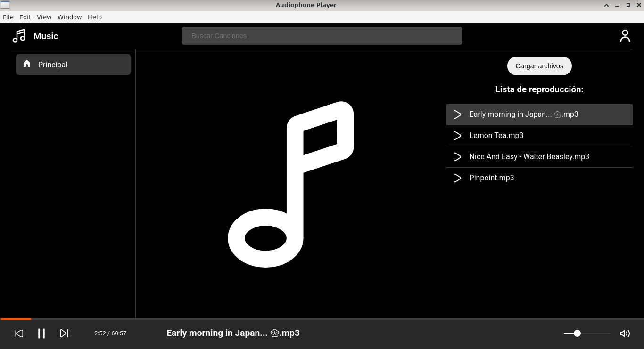Open the View menu

44,17
